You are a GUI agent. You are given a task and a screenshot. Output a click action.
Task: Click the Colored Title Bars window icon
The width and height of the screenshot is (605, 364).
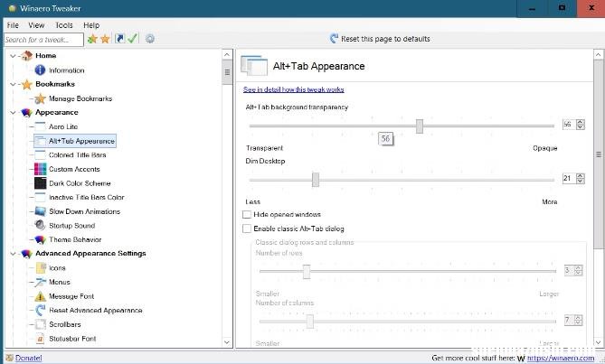[40, 154]
